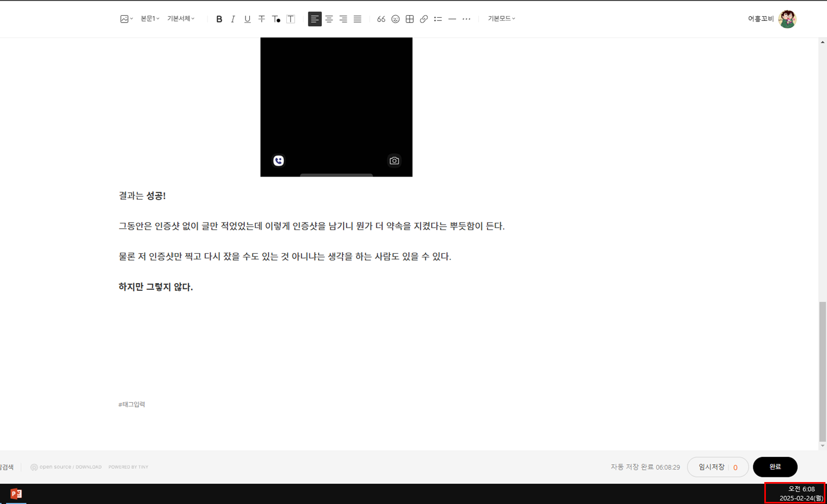This screenshot has height=504, width=827.
Task: Click the scrollbar down arrow
Action: point(823,446)
